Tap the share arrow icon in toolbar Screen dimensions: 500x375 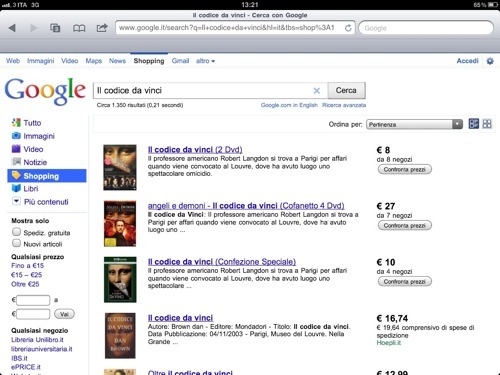(102, 28)
